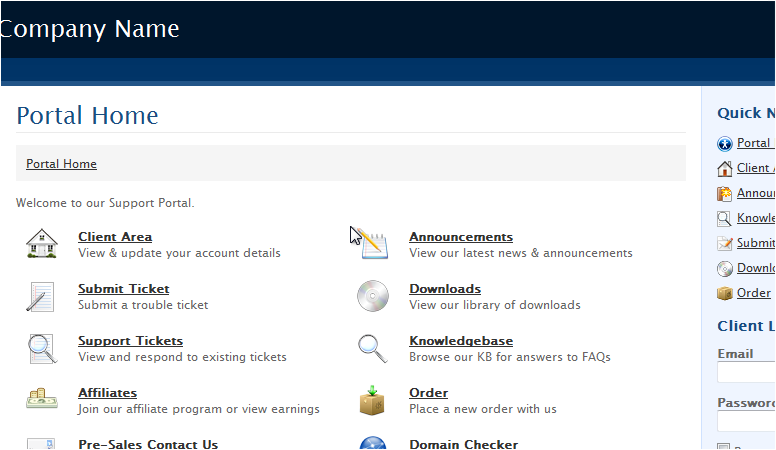The width and height of the screenshot is (776, 450).
Task: Click the Pre-Sales Contact Us icon
Action: (41, 444)
